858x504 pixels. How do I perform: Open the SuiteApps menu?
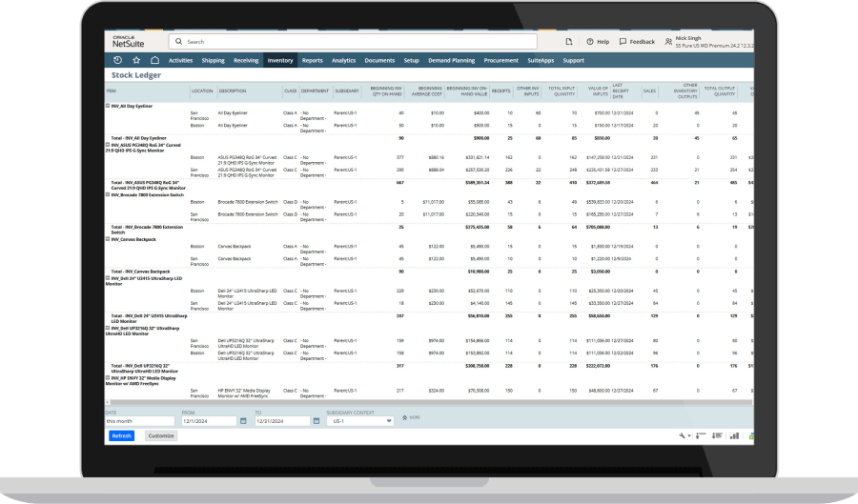click(541, 61)
